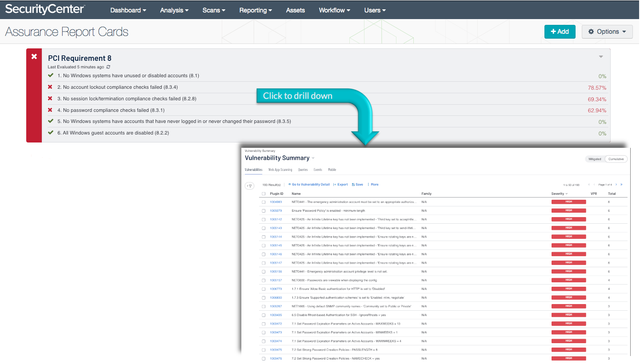Open the Reporting dropdown menu
This screenshot has height=364, width=640.
[256, 10]
